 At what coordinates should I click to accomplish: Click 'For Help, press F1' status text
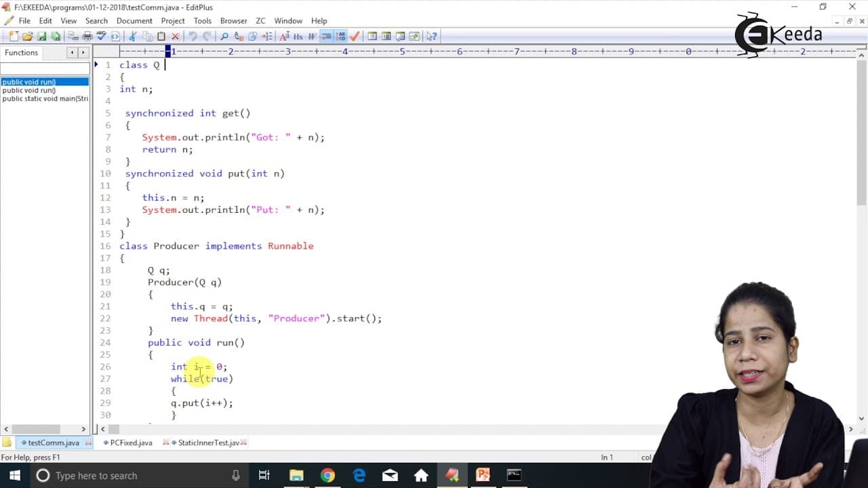[31, 457]
